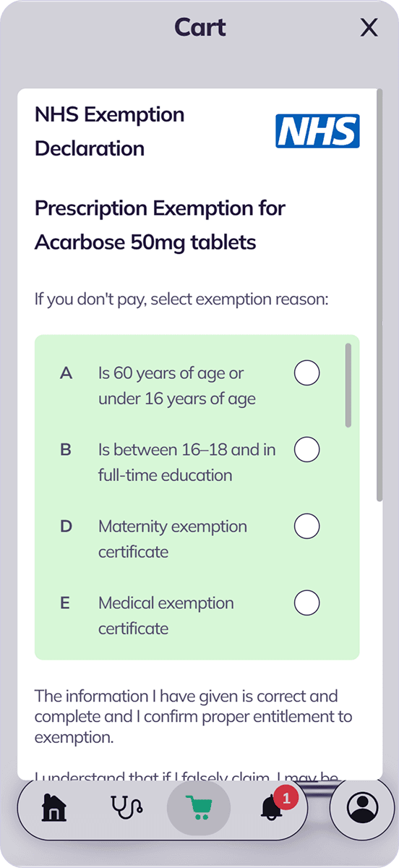
Task: Tap the red notification count badge
Action: (287, 799)
